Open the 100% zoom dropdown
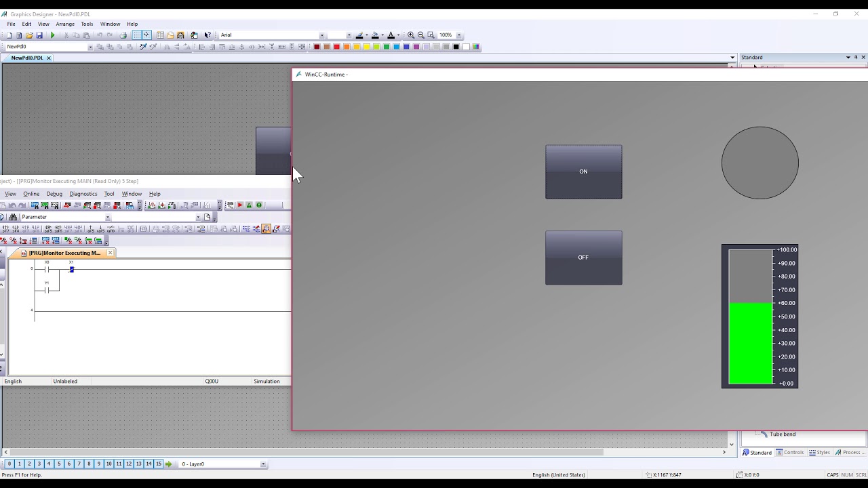Screen dimensions: 868x488 459,35
